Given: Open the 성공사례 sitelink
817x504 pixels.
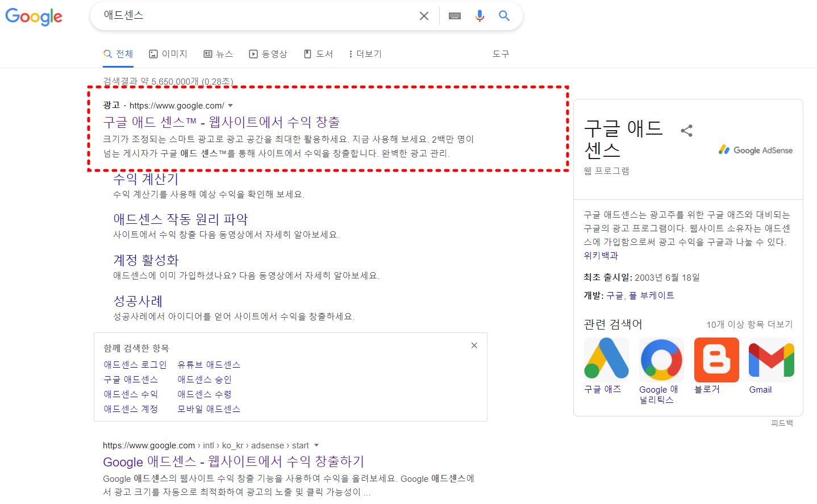Looking at the screenshot, I should click(138, 301).
